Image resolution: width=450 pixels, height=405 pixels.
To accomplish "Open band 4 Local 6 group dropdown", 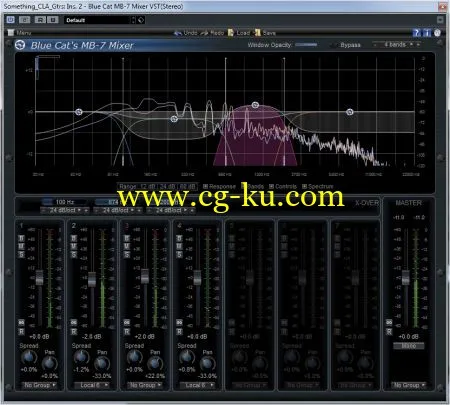I will click(x=197, y=385).
